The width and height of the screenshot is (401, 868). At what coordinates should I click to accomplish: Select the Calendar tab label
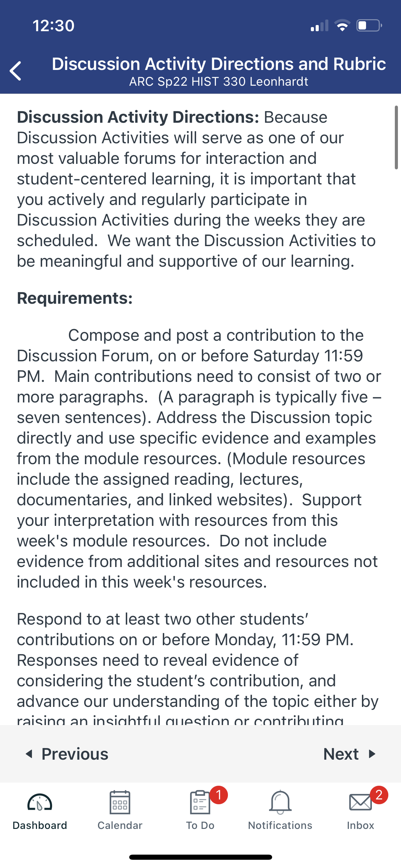click(x=120, y=825)
